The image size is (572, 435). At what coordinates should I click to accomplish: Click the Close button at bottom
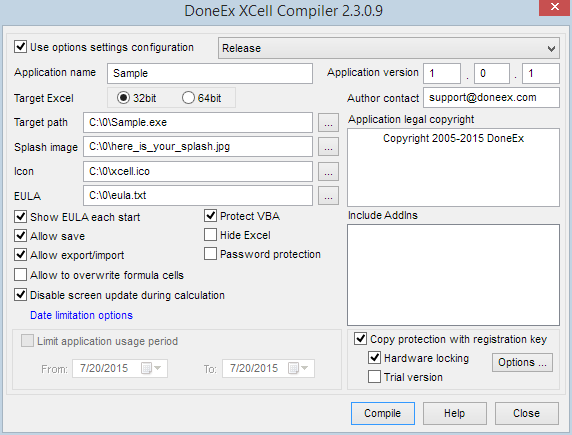click(x=526, y=413)
